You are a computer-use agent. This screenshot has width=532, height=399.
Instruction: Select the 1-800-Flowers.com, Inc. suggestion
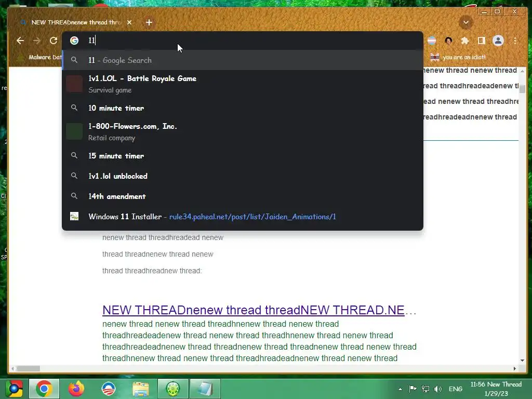pos(243,131)
